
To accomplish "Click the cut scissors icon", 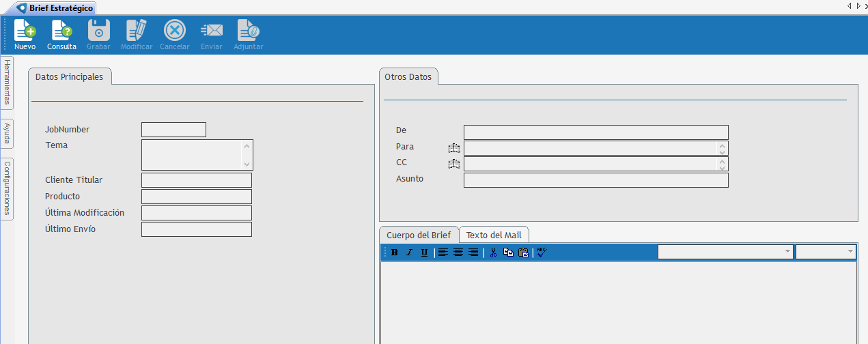I will tap(492, 253).
